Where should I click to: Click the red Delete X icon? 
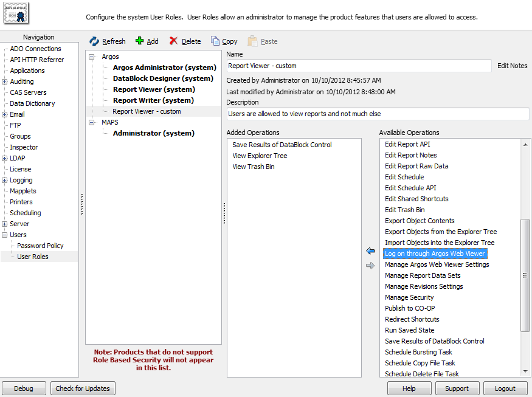pos(174,41)
